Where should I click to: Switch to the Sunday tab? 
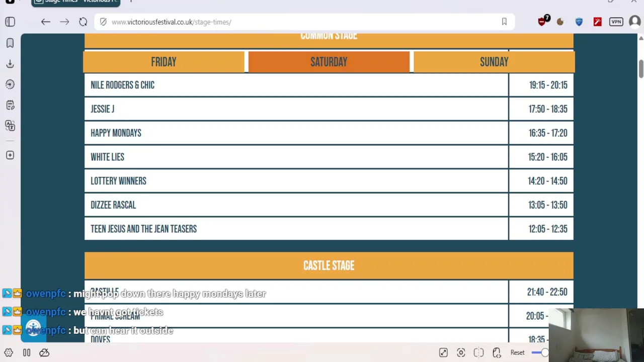pyautogui.click(x=494, y=62)
